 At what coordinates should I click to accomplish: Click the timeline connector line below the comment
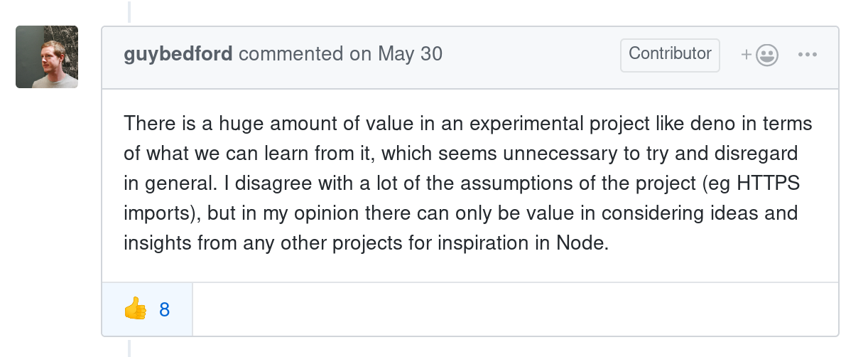click(x=129, y=348)
